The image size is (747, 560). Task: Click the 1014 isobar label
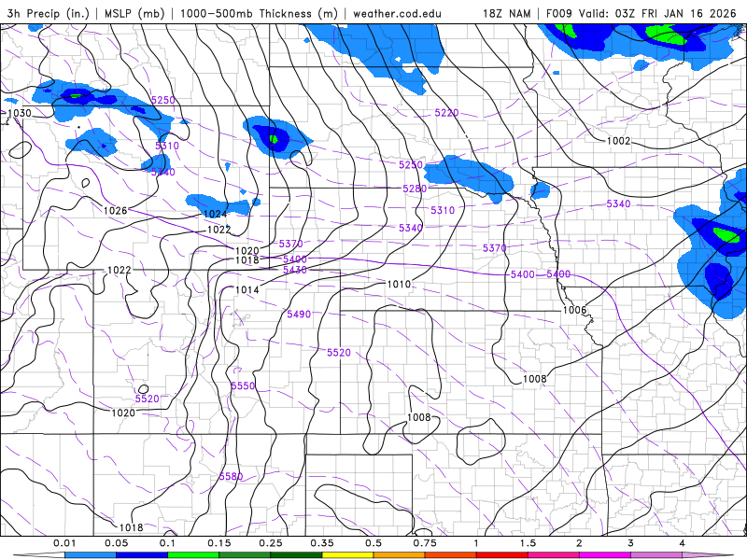(x=247, y=289)
